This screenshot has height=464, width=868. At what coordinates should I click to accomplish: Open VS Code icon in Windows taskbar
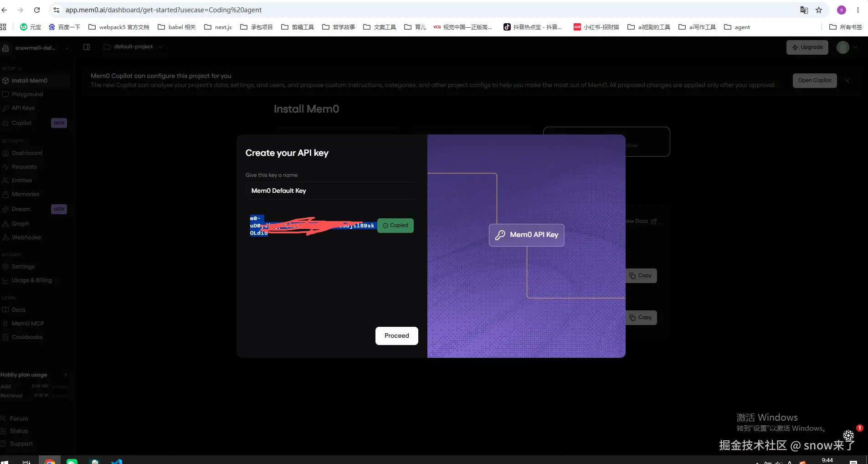tap(117, 461)
